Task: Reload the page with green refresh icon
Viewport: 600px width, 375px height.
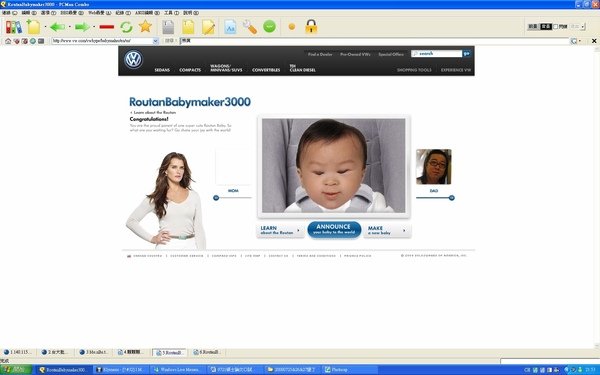Action: 126,27
